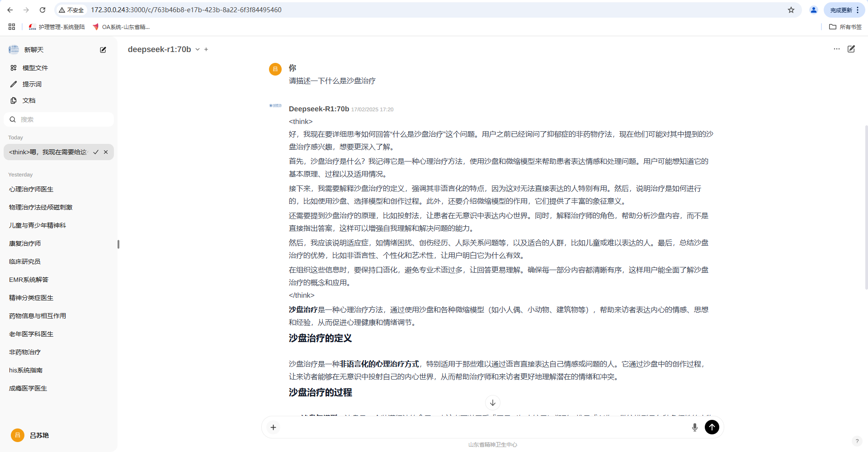The width and height of the screenshot is (868, 452).
Task: Open 老年医学科医生 chat
Action: pos(59,334)
